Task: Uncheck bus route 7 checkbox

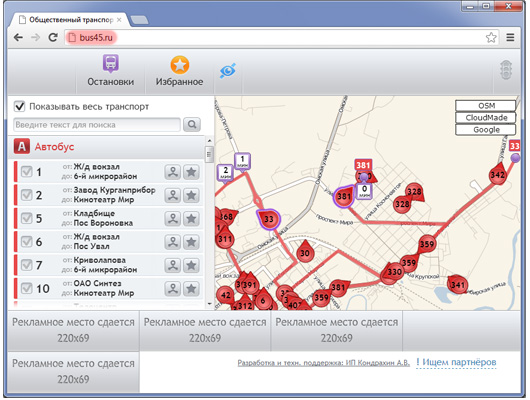Action: (x=27, y=265)
